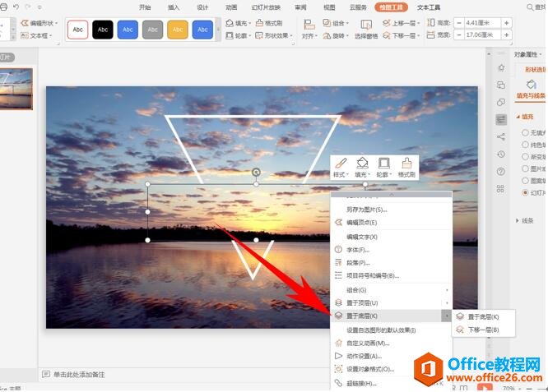Click the 格式刷 icon in mini toolbar
Screen dimensions: 548x392
(x=406, y=167)
